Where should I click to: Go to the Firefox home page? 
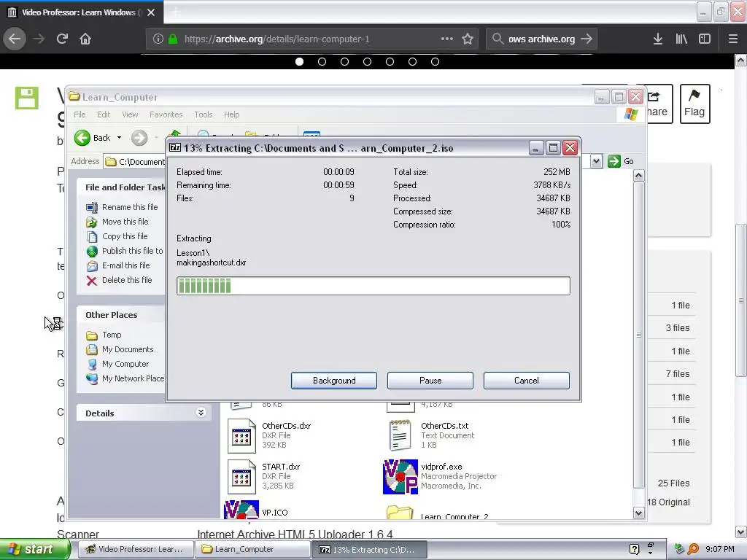[x=85, y=39]
